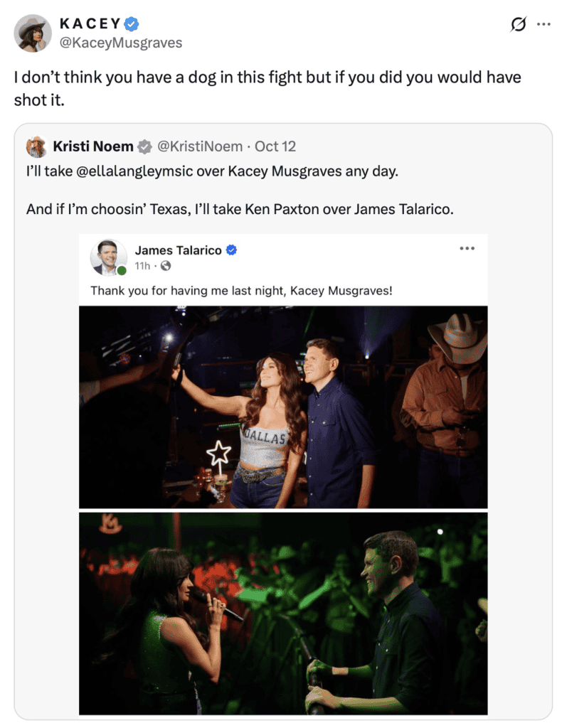Click Kacey's blue verified badge
Image resolution: width=562 pixels, height=728 pixels.
tap(132, 23)
